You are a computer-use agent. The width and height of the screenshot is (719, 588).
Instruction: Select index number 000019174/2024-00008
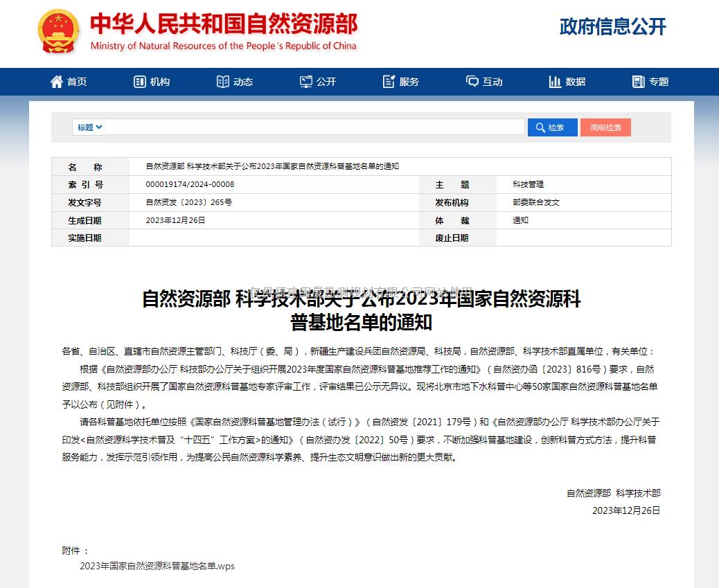click(x=190, y=184)
